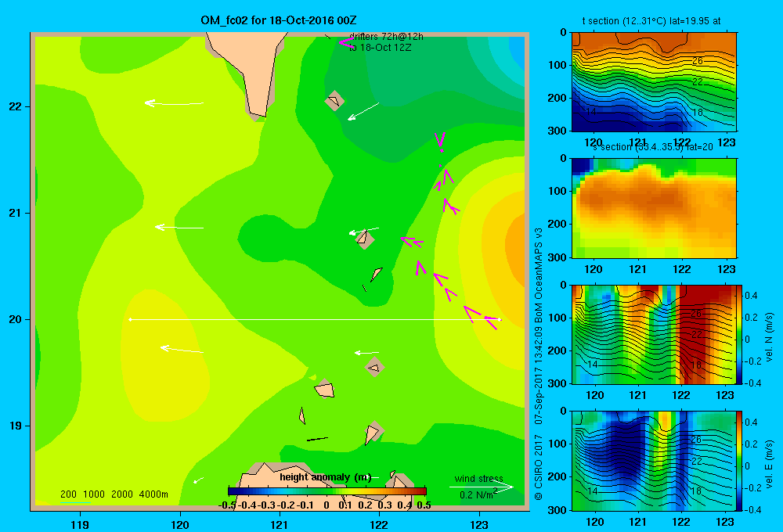Image resolution: width=783 pixels, height=532 pixels.
Task: Click the '0.4' tick on vel. E colorbar
Action: 751,422
